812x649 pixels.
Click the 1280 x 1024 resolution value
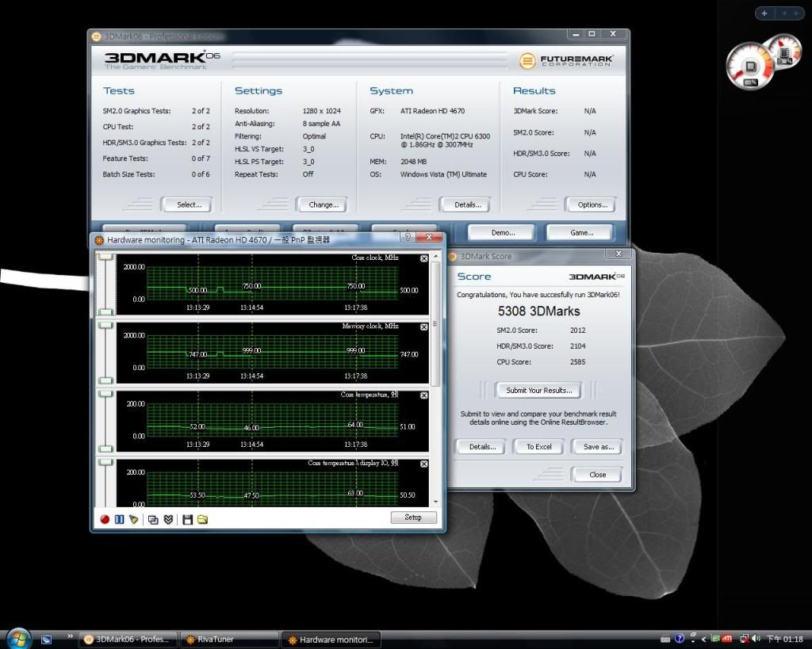[322, 111]
